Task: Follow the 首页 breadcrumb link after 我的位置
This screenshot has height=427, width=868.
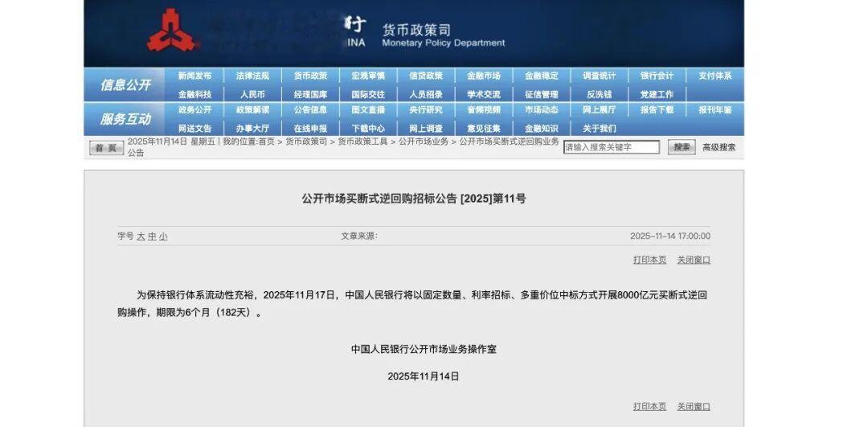Action: click(266, 142)
